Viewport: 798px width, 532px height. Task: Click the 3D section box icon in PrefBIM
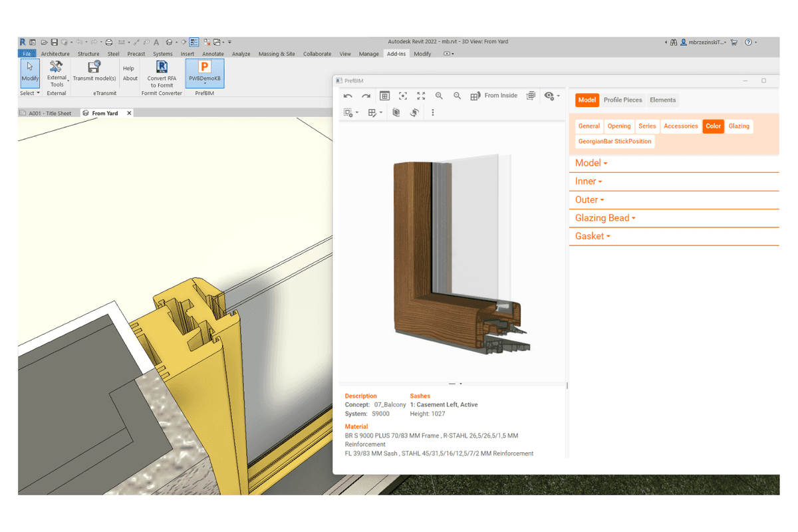pyautogui.click(x=396, y=113)
